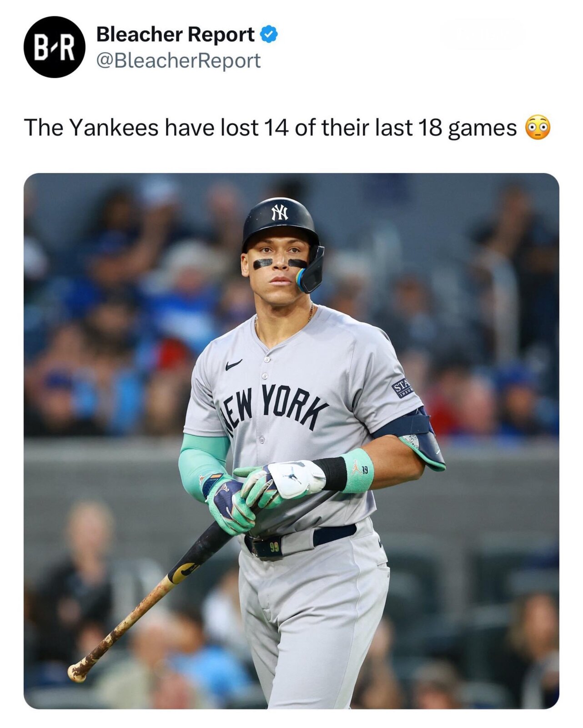The width and height of the screenshot is (583, 728).
Task: Open the @BleacherReport handle link
Action: (x=178, y=61)
